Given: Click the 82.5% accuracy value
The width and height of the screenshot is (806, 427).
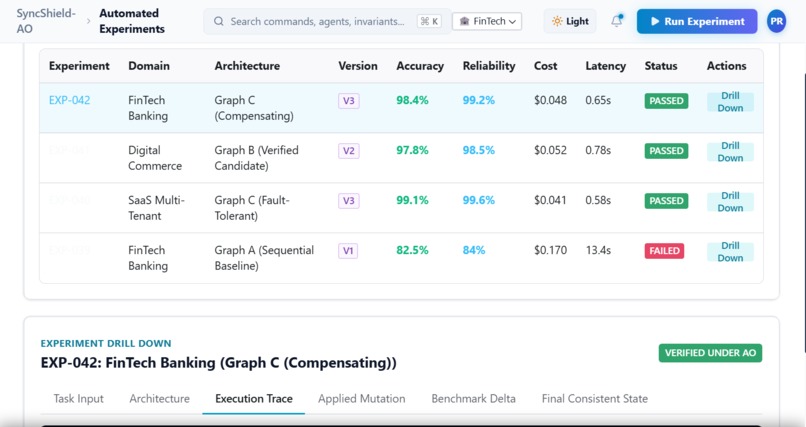Looking at the screenshot, I should tap(412, 250).
